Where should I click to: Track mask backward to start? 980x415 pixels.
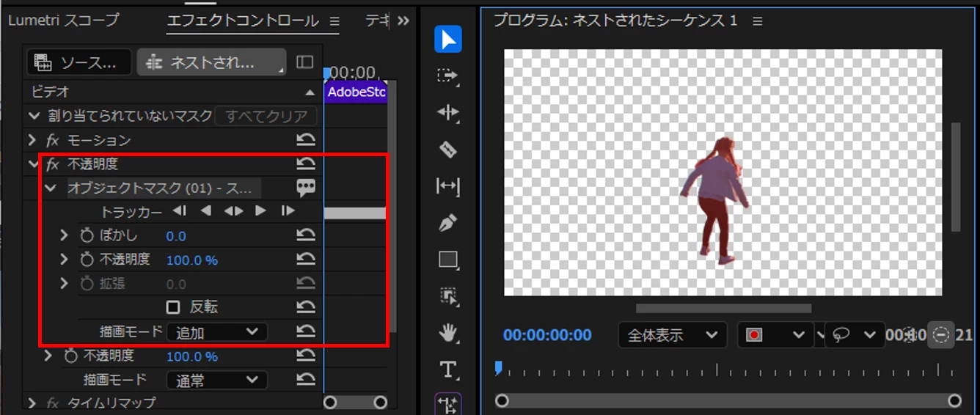point(180,211)
